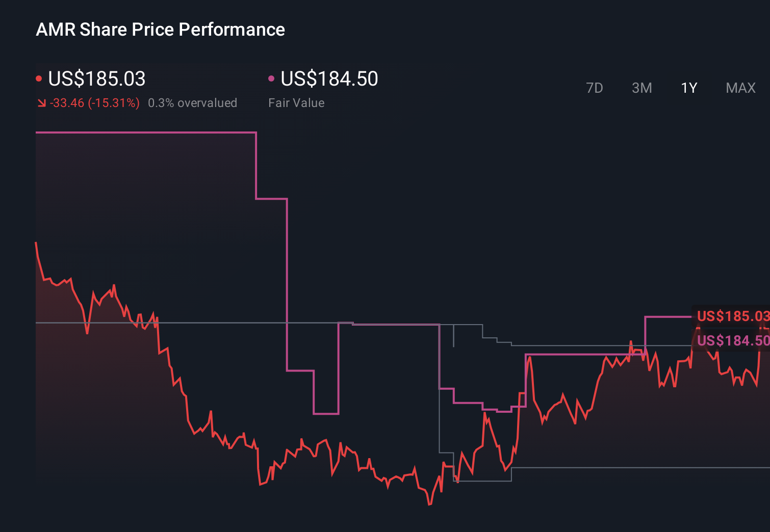
Task: Click the magenta Fair Value legend dot
Action: pyautogui.click(x=271, y=77)
